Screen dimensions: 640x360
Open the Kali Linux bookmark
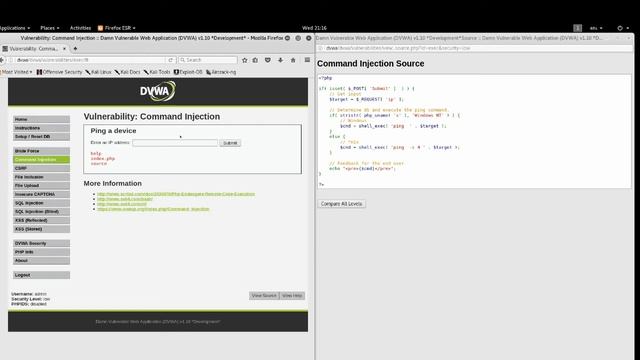[x=98, y=72]
